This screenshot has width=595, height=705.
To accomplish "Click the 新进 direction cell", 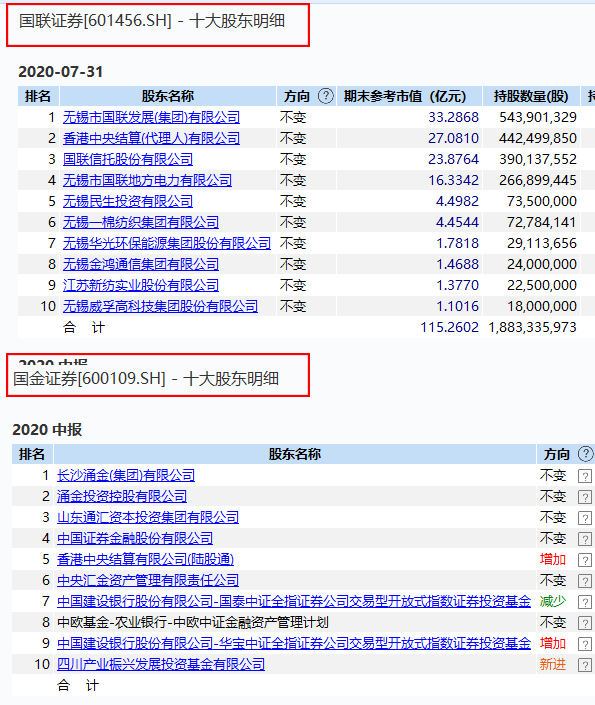I will pyautogui.click(x=553, y=664).
